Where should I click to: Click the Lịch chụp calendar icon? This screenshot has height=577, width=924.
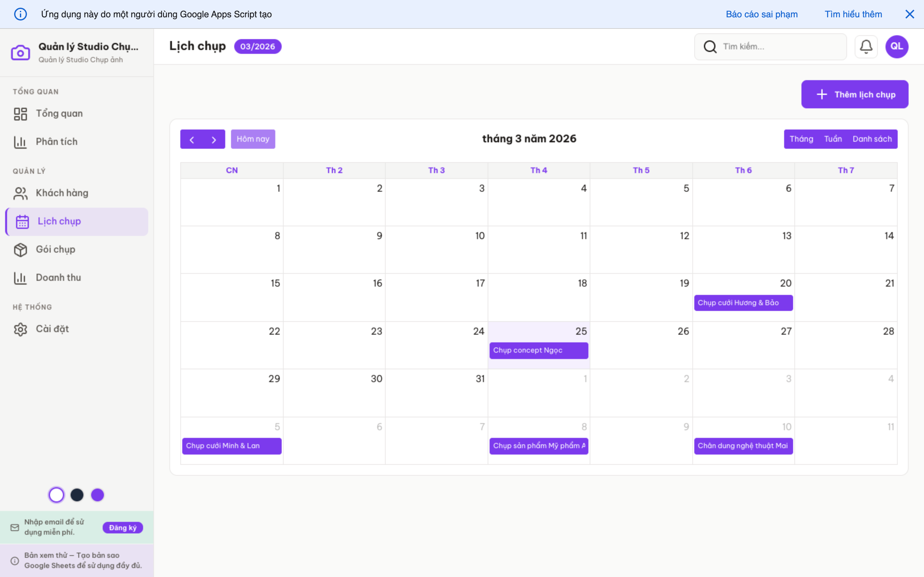click(x=22, y=221)
